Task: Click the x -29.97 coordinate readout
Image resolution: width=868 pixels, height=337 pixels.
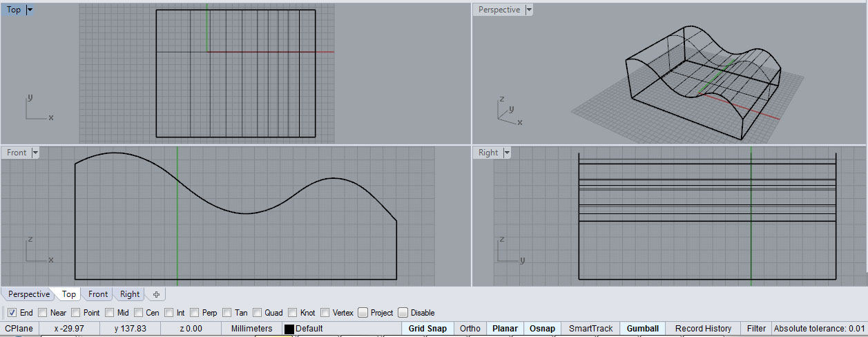Action: 69,329
